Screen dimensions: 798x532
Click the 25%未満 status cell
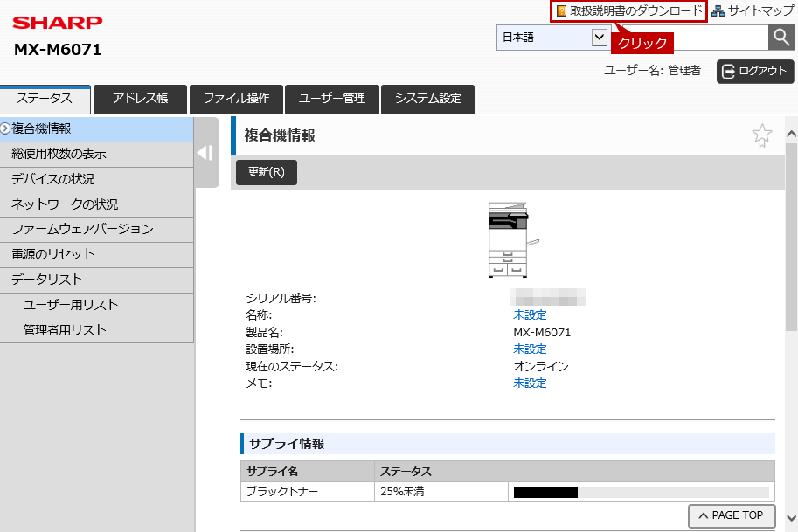pyautogui.click(x=441, y=492)
